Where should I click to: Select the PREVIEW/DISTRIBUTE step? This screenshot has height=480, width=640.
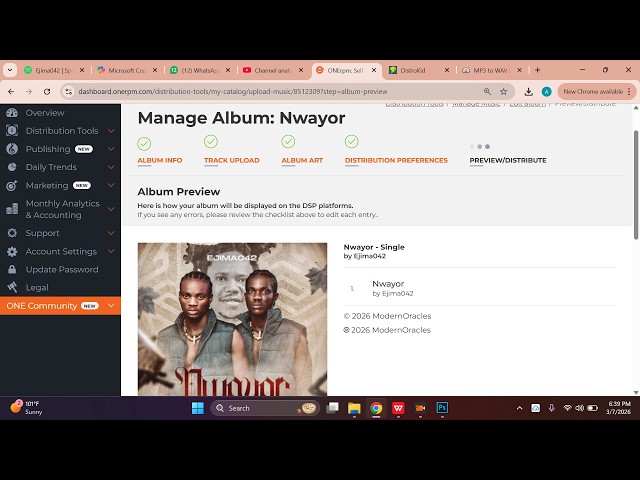click(508, 160)
